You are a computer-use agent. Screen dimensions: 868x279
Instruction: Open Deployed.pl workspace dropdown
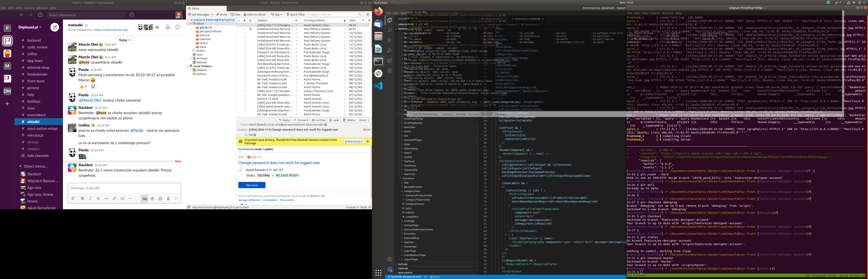[x=30, y=27]
